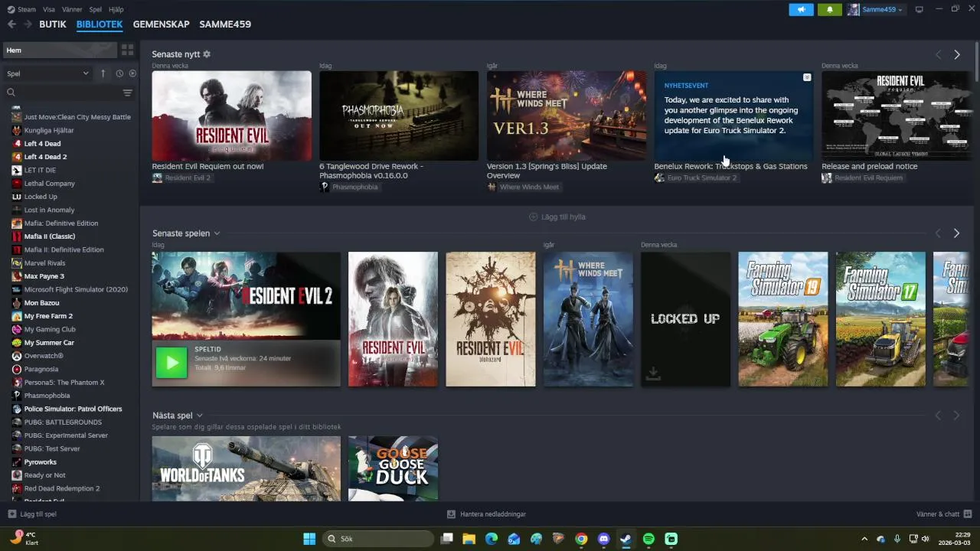
Task: Open Discord from taskbar
Action: click(x=603, y=539)
